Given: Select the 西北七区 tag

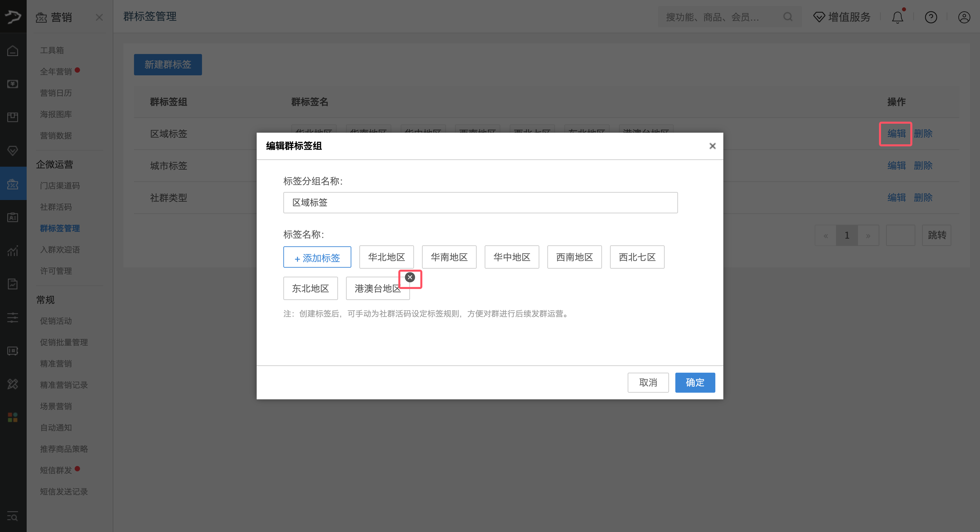Looking at the screenshot, I should pos(637,257).
